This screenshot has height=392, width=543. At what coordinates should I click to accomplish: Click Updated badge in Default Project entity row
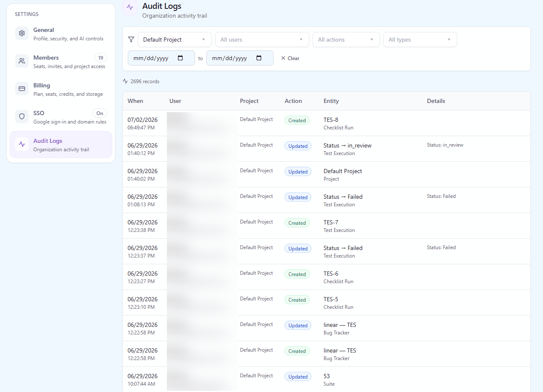coord(298,171)
